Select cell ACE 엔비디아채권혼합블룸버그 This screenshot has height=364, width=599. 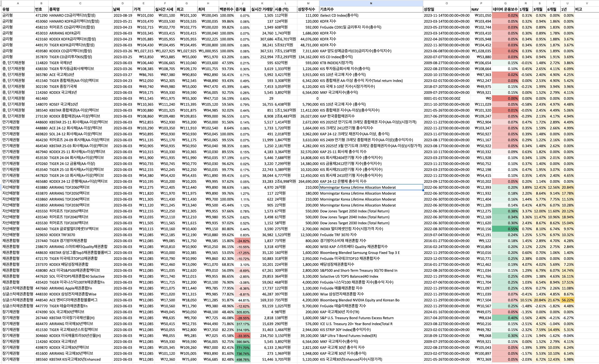click(80, 300)
